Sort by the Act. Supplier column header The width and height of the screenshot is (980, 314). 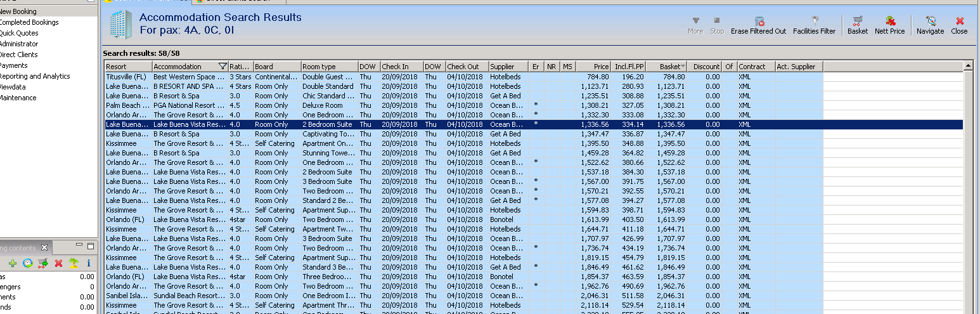coord(799,67)
